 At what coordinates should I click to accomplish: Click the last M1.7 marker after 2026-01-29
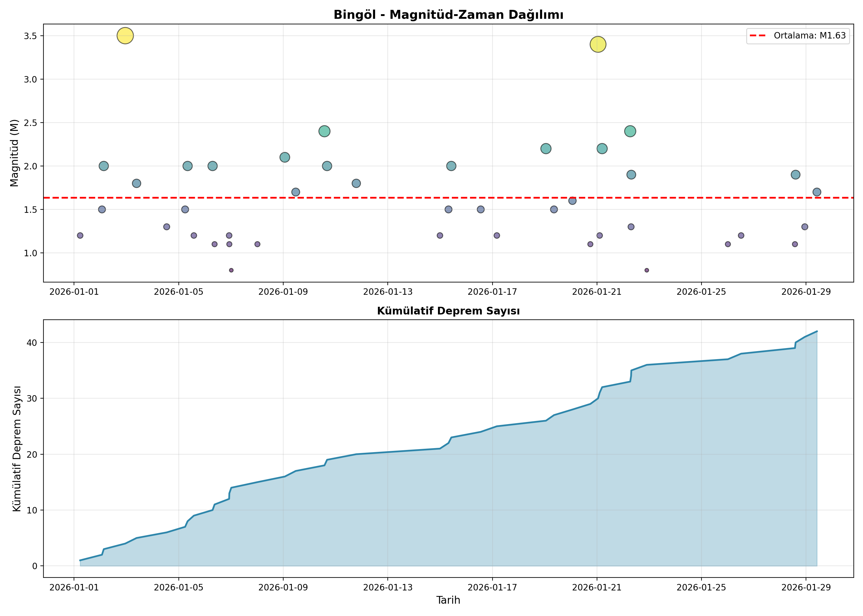click(x=817, y=192)
